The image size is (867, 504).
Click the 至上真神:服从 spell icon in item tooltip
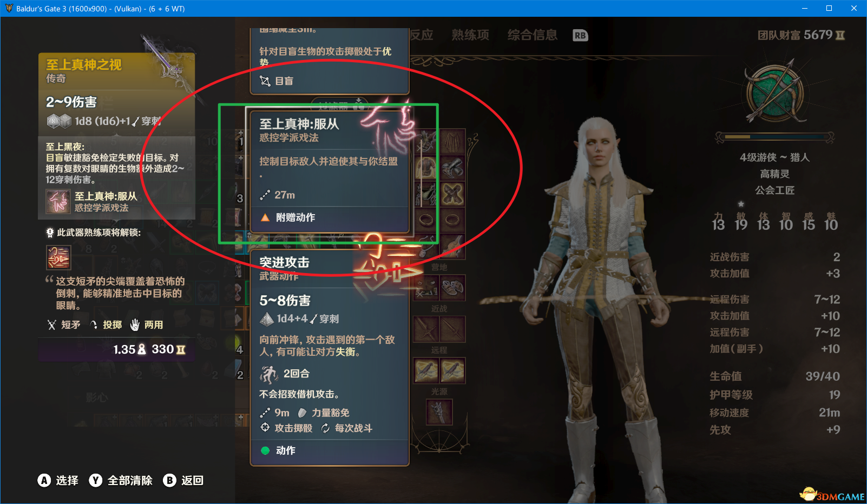point(58,202)
